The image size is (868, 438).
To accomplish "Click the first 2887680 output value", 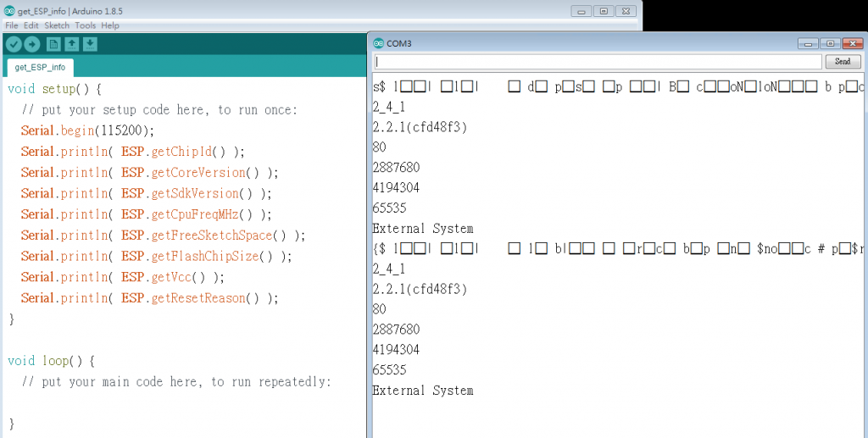I will point(397,168).
